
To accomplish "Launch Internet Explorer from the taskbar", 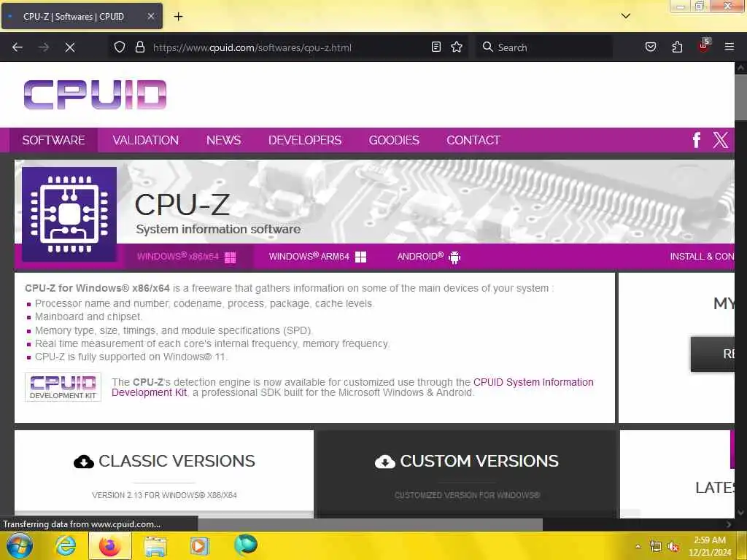I will 66,545.
